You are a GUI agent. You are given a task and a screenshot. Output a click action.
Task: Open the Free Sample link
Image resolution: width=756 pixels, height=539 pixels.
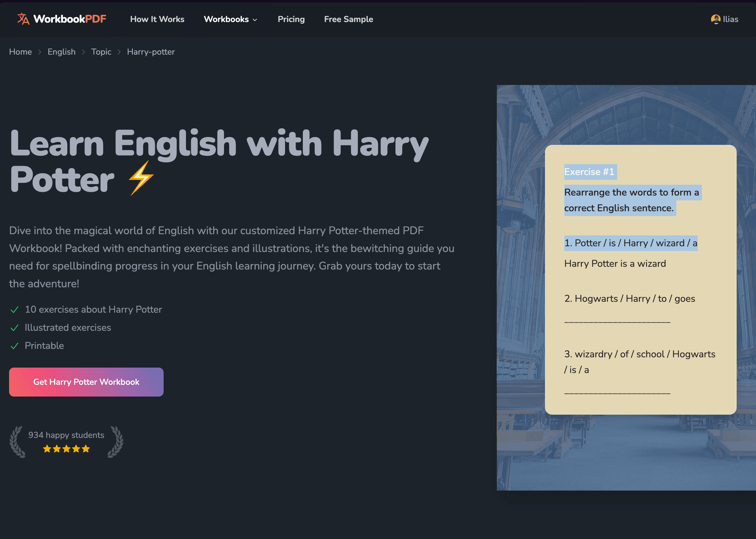coord(348,19)
